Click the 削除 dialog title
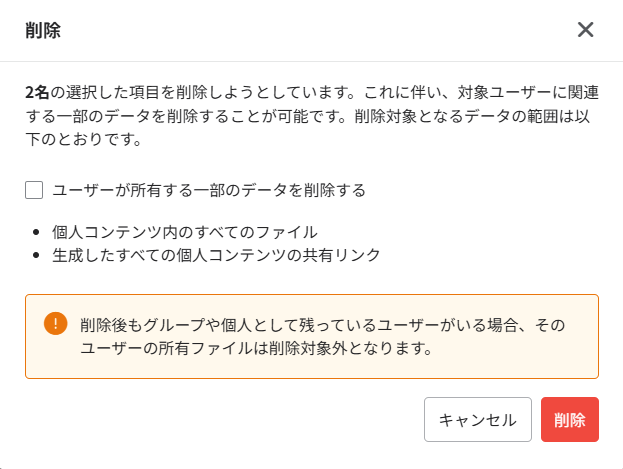Viewport: 623px width, 469px height. (x=43, y=31)
